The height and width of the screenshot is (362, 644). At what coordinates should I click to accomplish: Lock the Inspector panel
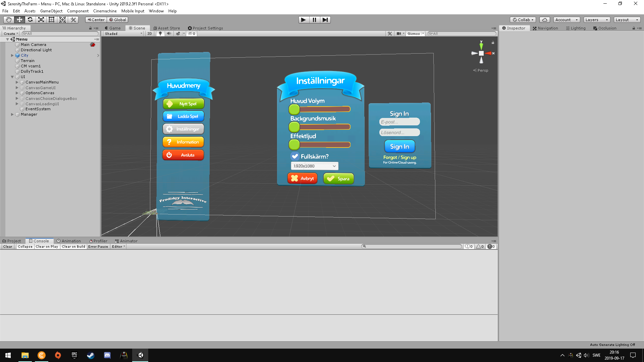[634, 28]
